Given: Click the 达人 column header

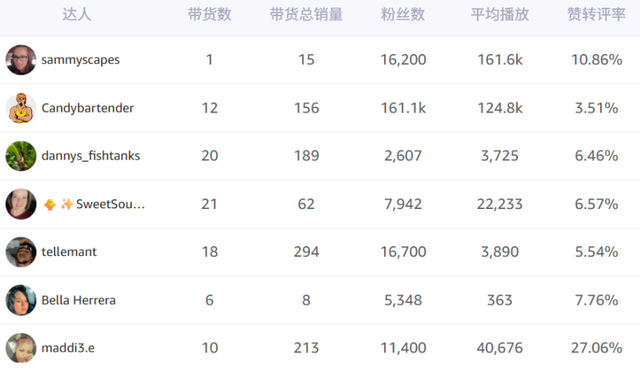Looking at the screenshot, I should pos(77,15).
